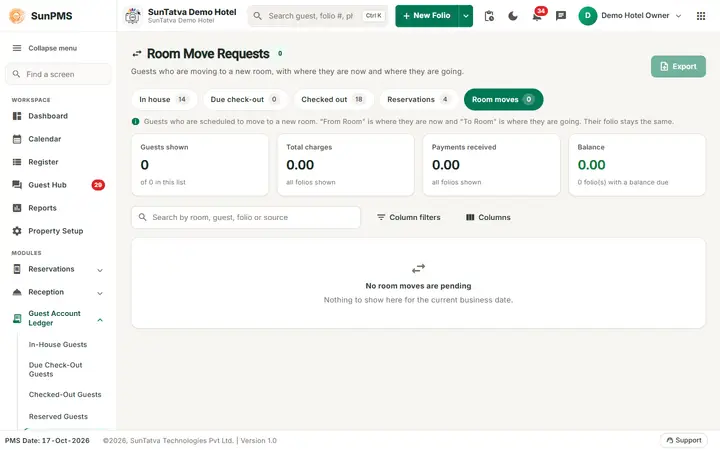Click the Reception bell icon
Viewport: 720px width, 450px height.
pyautogui.click(x=17, y=292)
